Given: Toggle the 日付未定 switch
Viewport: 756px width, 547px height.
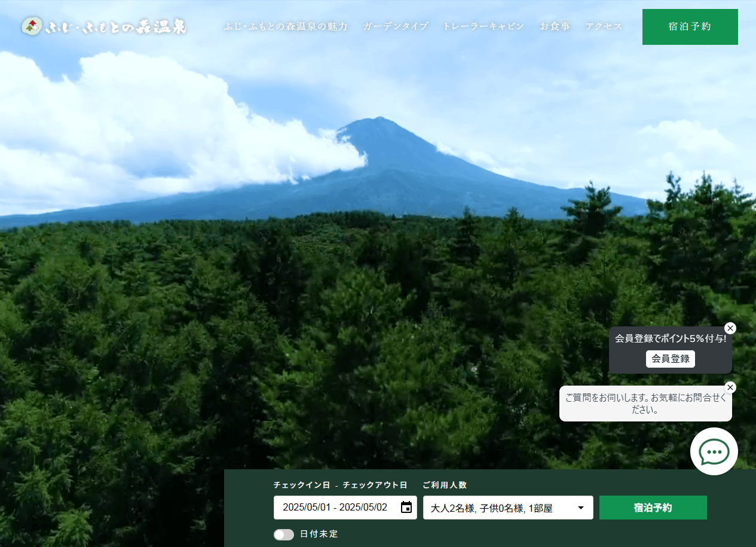Looking at the screenshot, I should coord(284,534).
